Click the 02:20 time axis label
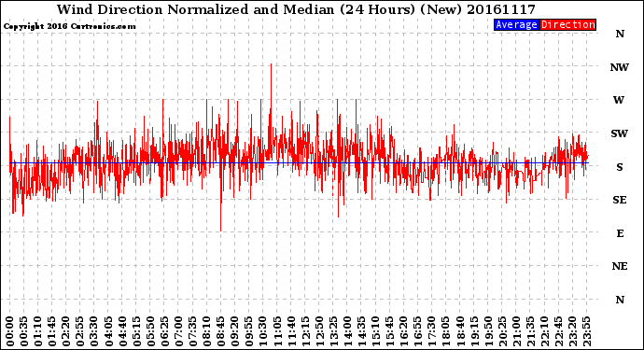The height and width of the screenshot is (350, 644). [66, 331]
